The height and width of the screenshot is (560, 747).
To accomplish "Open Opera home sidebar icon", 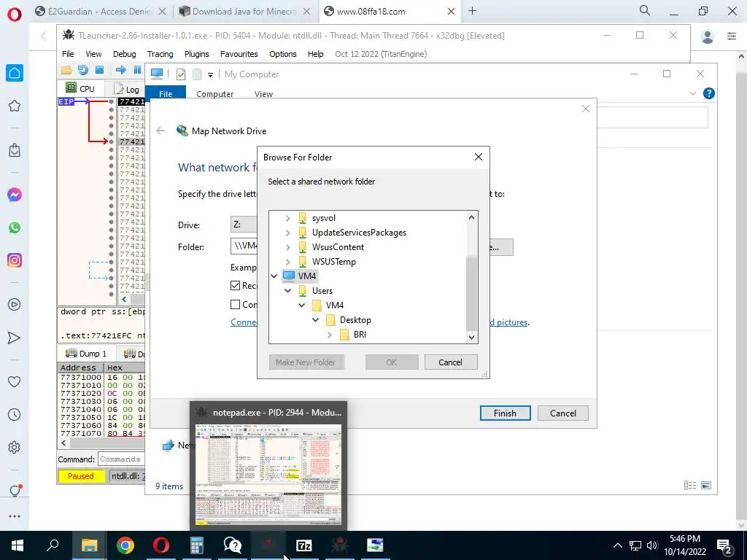I will pos(15,73).
